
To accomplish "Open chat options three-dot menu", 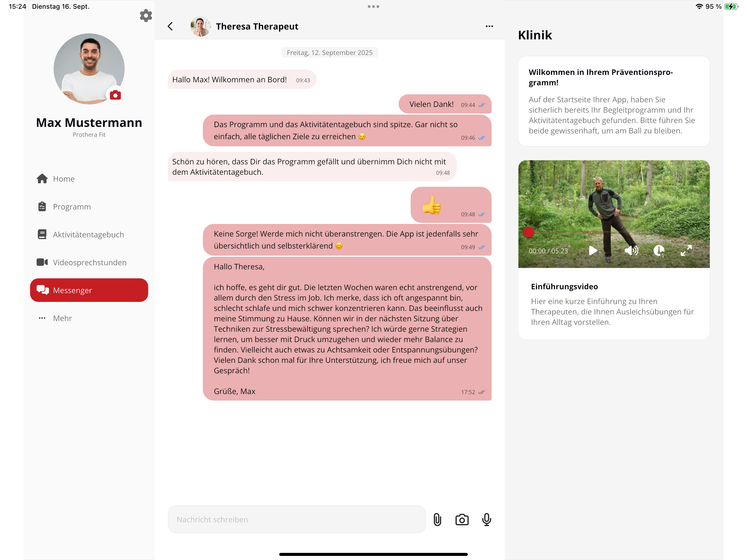I will (489, 26).
